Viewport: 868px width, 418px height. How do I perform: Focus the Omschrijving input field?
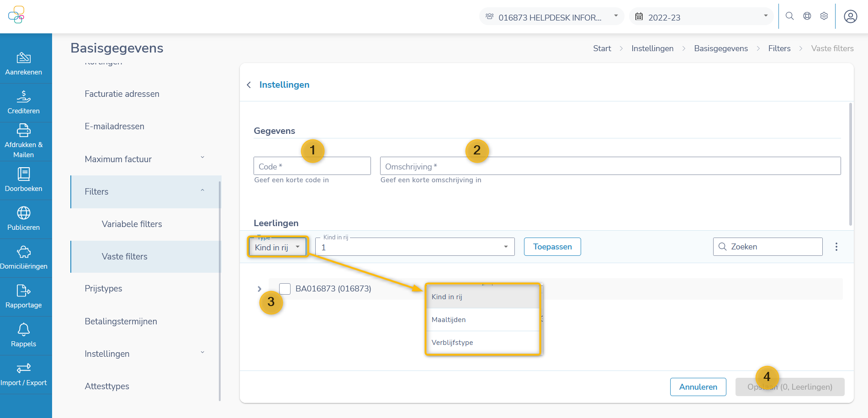(610, 166)
